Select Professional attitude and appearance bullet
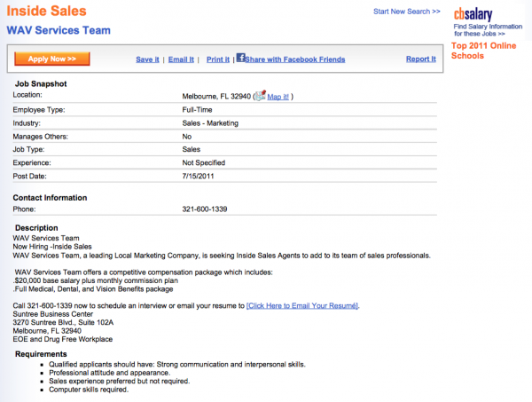This screenshot has height=402, width=532. click(x=110, y=373)
